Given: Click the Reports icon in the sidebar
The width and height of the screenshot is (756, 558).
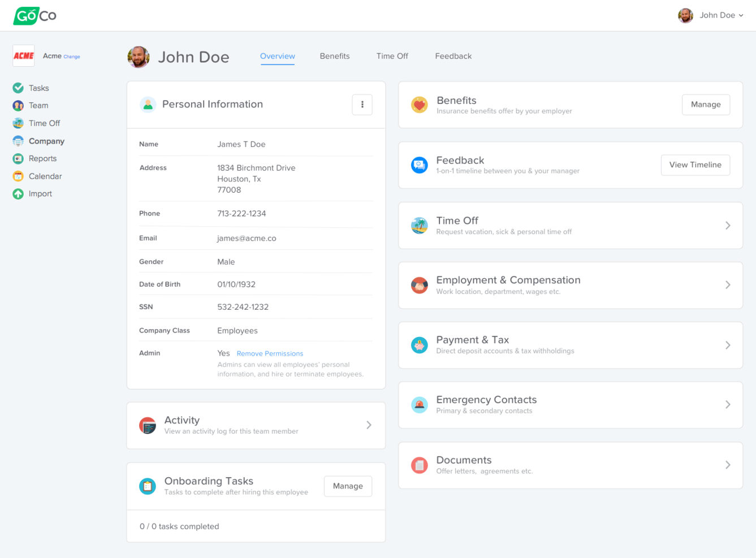Looking at the screenshot, I should [x=18, y=159].
